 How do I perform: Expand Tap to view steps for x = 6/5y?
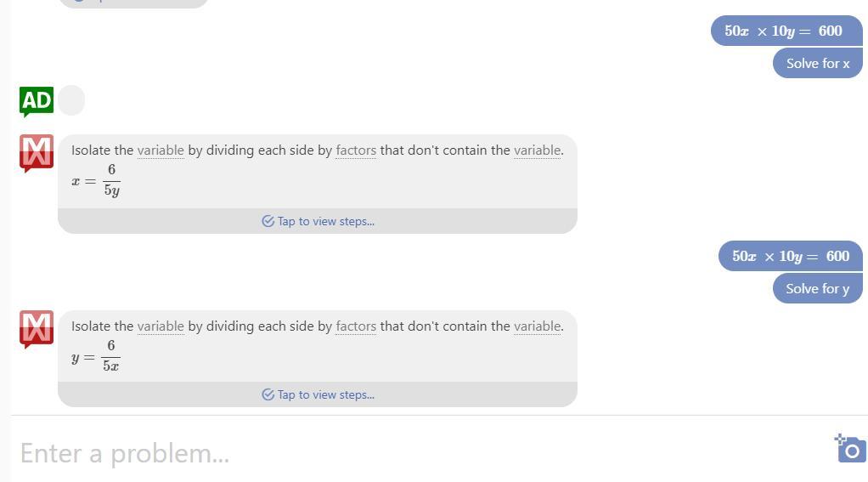click(x=318, y=221)
